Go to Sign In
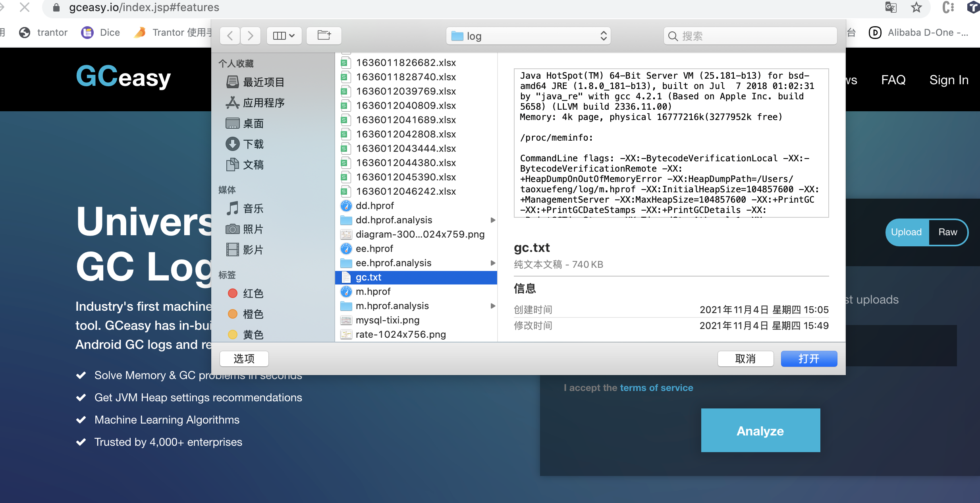Viewport: 980px width, 503px height. pos(948,80)
